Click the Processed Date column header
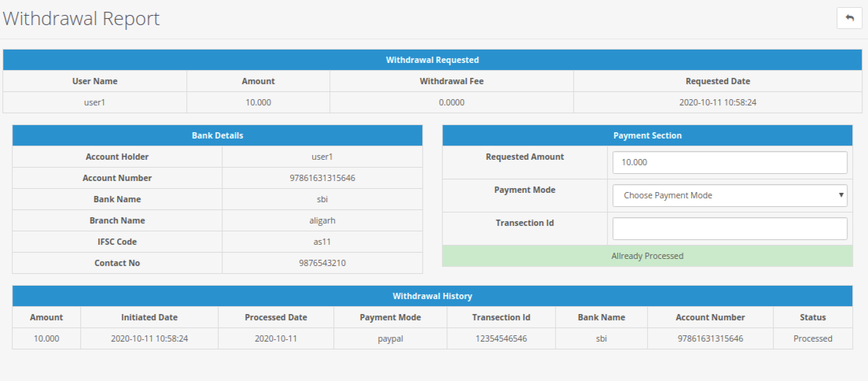The height and width of the screenshot is (381, 868). pyautogui.click(x=275, y=317)
